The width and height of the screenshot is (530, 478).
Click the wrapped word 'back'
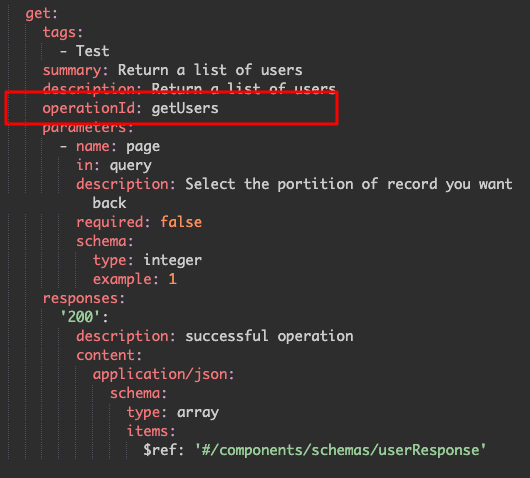click(109, 203)
